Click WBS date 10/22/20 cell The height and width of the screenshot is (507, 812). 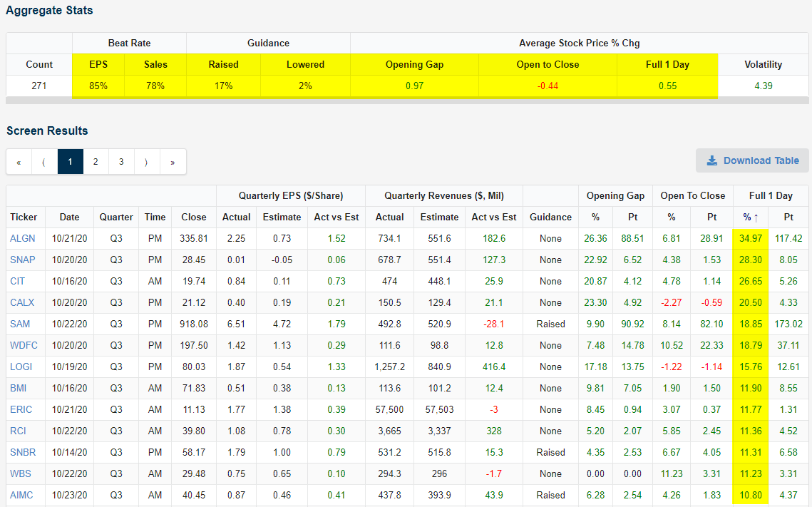(69, 473)
